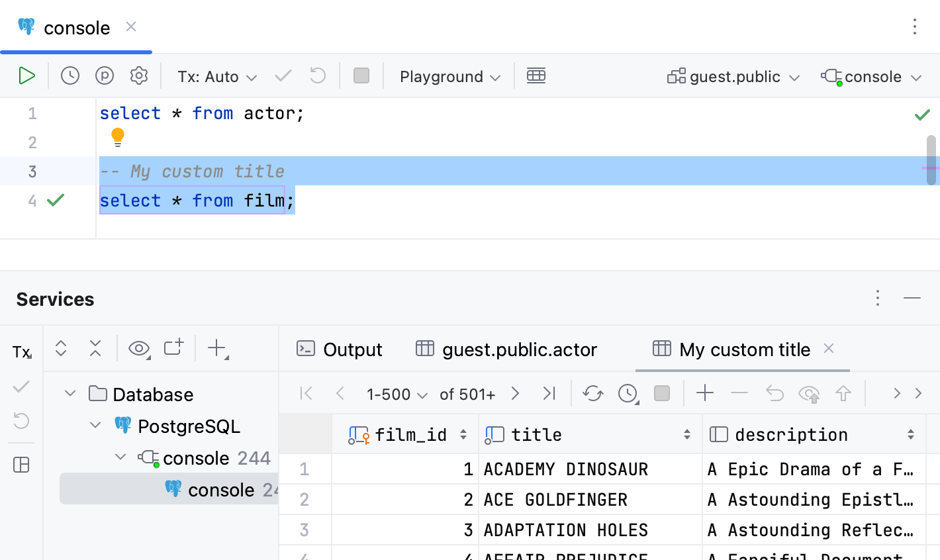Open the Tx: Auto transaction mode dropdown
The width and height of the screenshot is (940, 560).
[216, 75]
